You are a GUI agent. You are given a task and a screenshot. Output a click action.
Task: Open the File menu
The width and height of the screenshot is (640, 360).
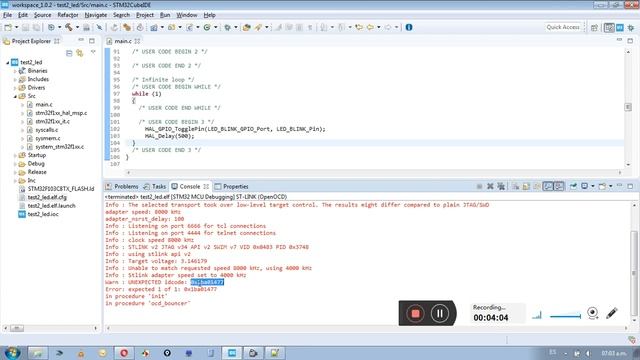tap(7, 15)
